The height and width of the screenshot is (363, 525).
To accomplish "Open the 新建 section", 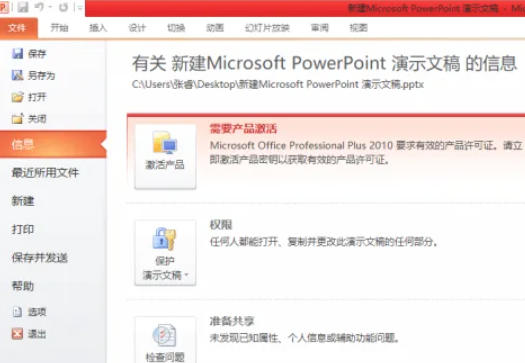I will click(x=23, y=201).
